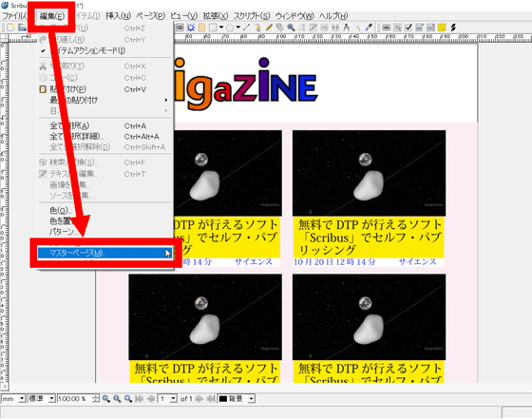
Task: Open the 拡張(X) menu
Action: click(216, 15)
